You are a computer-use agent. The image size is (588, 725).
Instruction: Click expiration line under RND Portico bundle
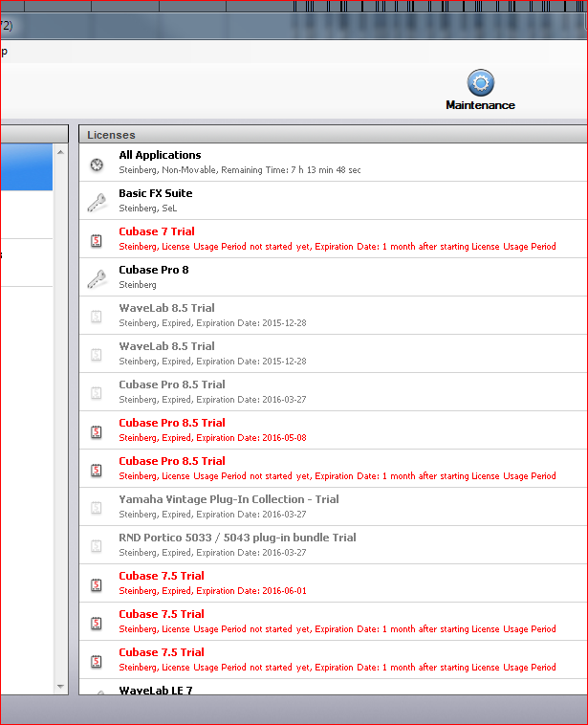point(212,553)
